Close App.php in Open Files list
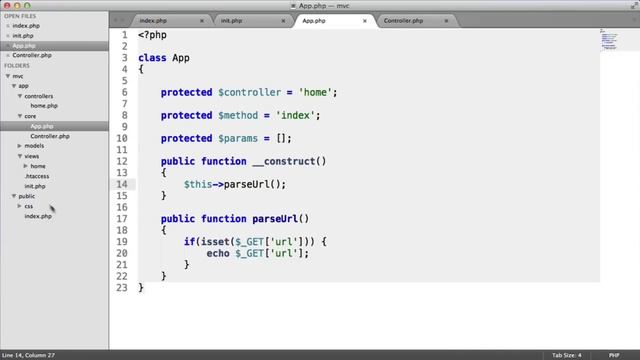The height and width of the screenshot is (360, 640). (x=8, y=46)
